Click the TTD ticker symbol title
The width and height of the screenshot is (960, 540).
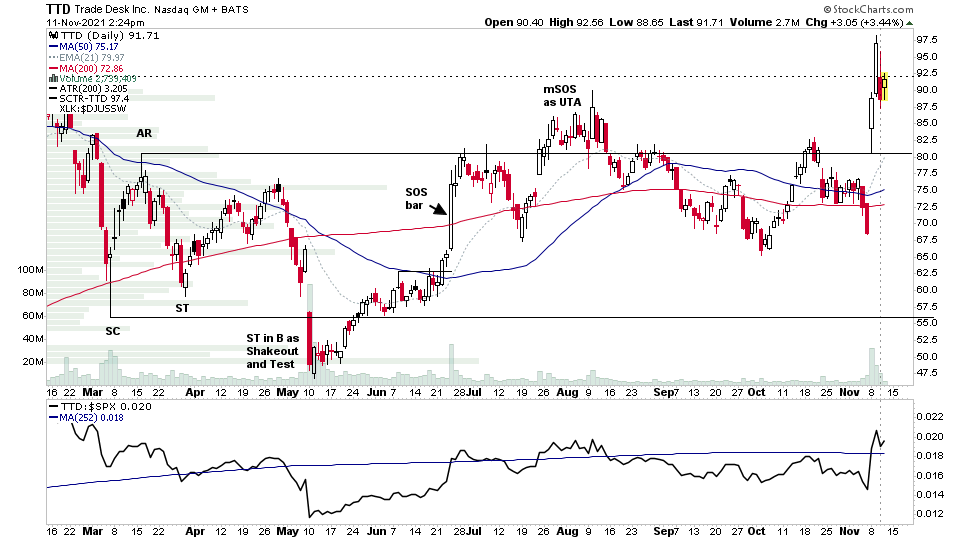click(x=58, y=9)
